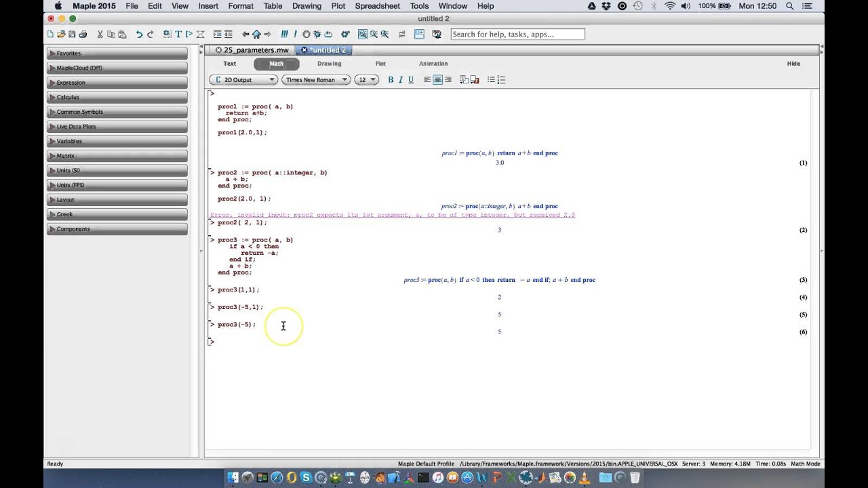Execute entire worksheet with triple exclamation icon
868x488 pixels.
(x=285, y=34)
